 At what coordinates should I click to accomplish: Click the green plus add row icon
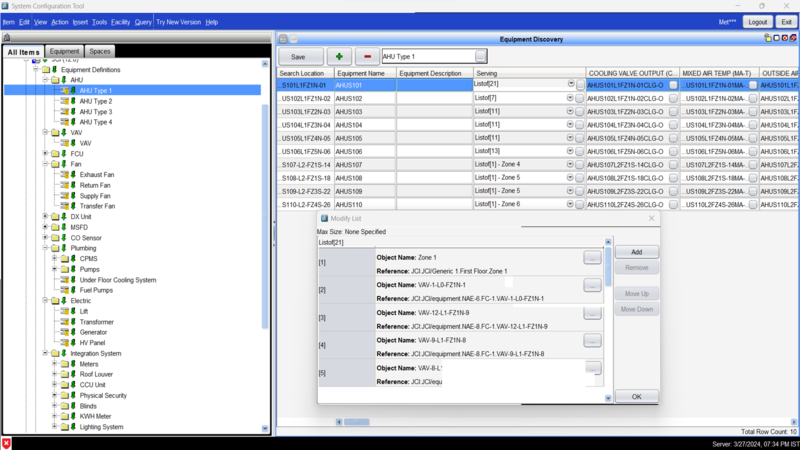click(340, 57)
